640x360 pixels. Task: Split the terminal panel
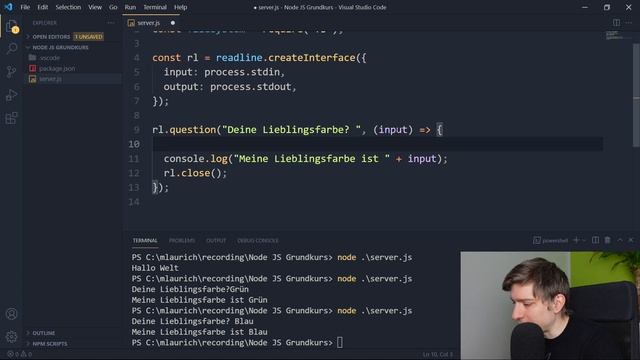pos(596,240)
